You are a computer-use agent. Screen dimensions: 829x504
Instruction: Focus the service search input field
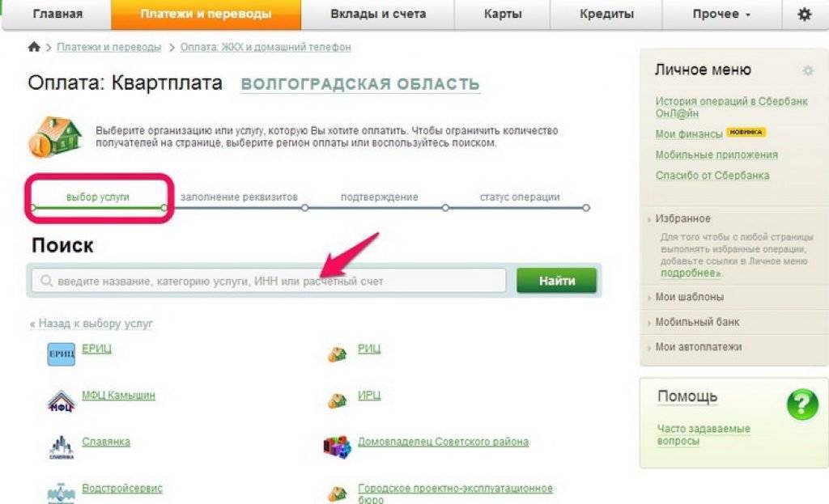point(269,281)
